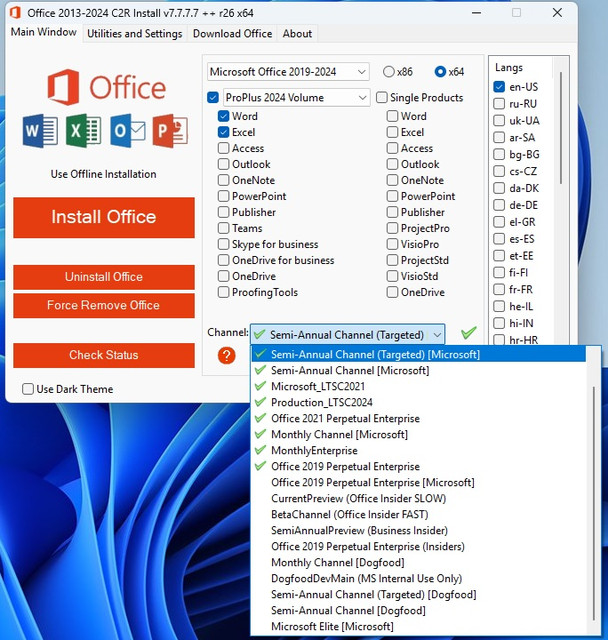Click the channel dropdown list scrollbar
The height and width of the screenshot is (640, 608).
(593, 503)
